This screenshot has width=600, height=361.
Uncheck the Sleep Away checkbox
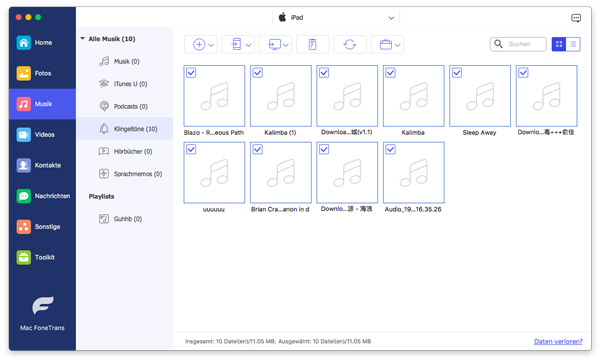click(457, 73)
